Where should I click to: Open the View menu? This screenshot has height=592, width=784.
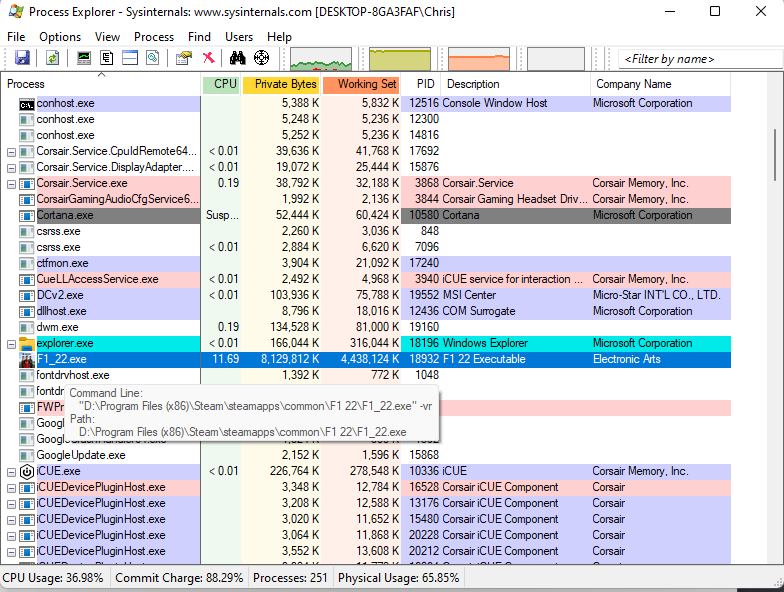pos(108,37)
